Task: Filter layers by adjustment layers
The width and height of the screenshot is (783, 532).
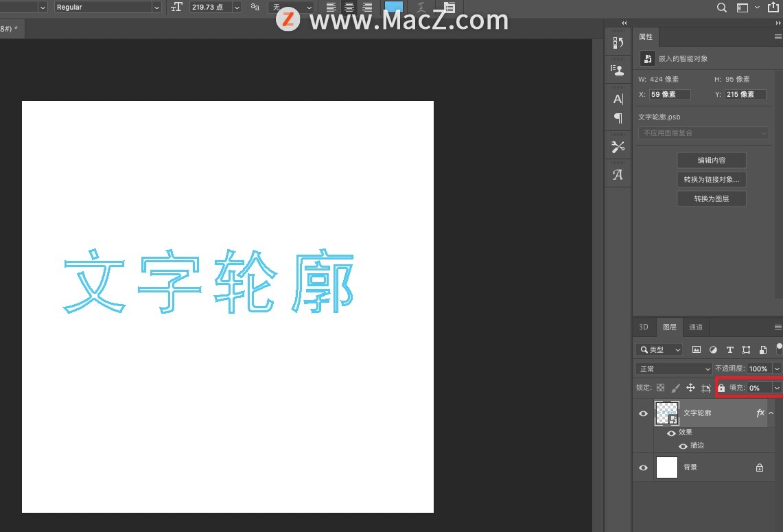Action: point(713,349)
